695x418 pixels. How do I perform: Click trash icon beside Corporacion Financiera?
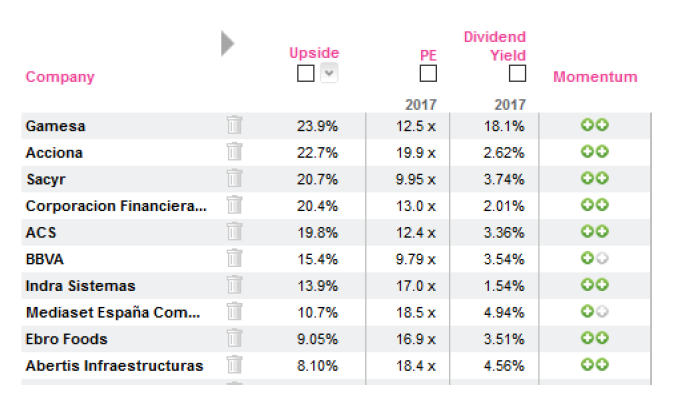[x=234, y=205]
